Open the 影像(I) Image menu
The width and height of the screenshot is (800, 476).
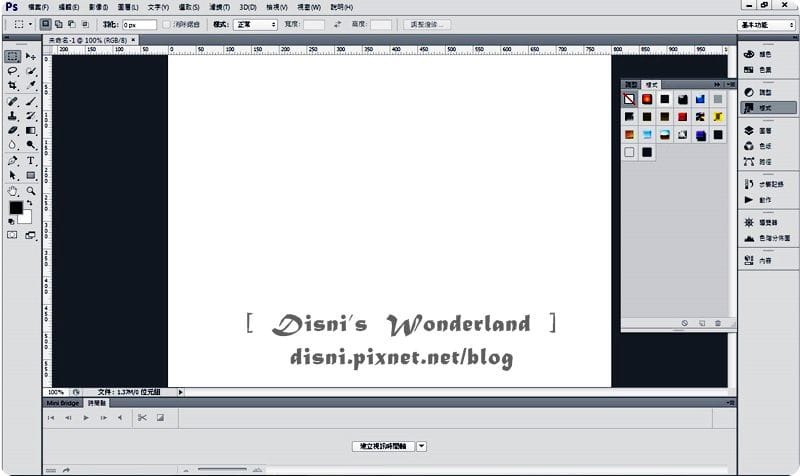pos(98,7)
